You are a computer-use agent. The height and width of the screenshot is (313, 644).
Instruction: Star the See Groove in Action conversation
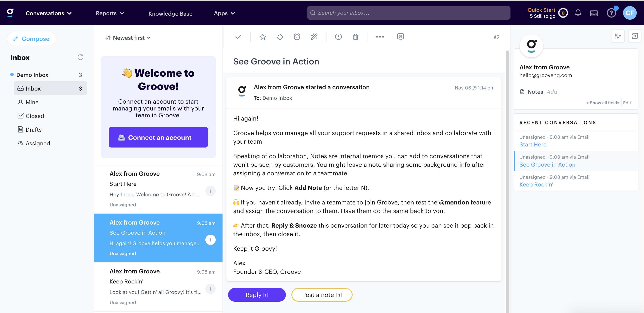pyautogui.click(x=262, y=37)
